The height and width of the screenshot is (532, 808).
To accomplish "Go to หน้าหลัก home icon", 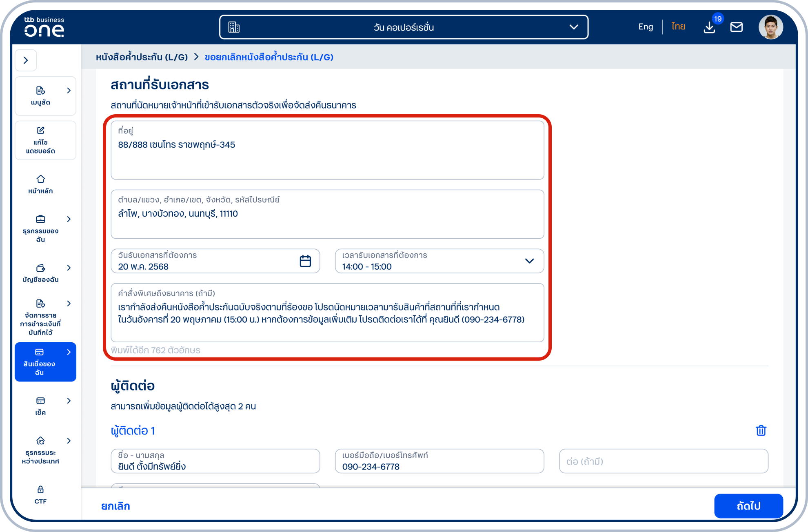I will tap(40, 184).
